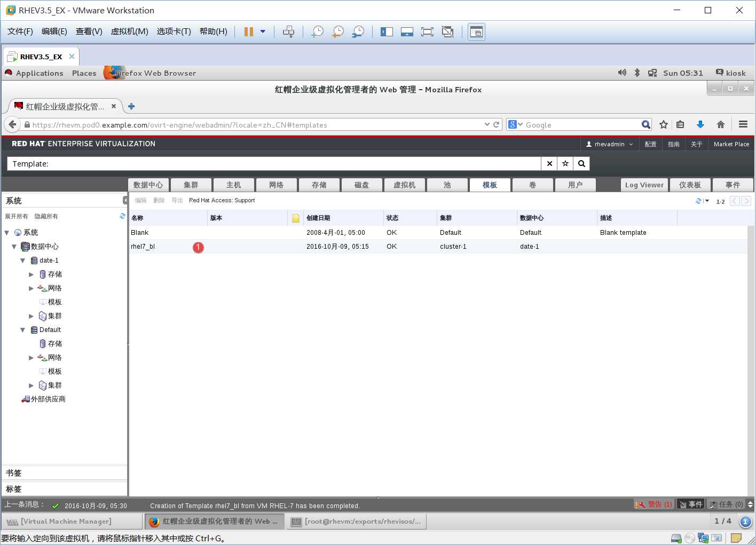Viewport: 756px width, 545px height.
Task: Go to the Firefox home page
Action: [721, 124]
